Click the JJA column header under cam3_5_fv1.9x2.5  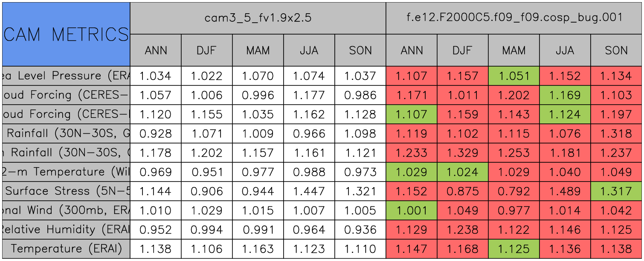point(309,50)
